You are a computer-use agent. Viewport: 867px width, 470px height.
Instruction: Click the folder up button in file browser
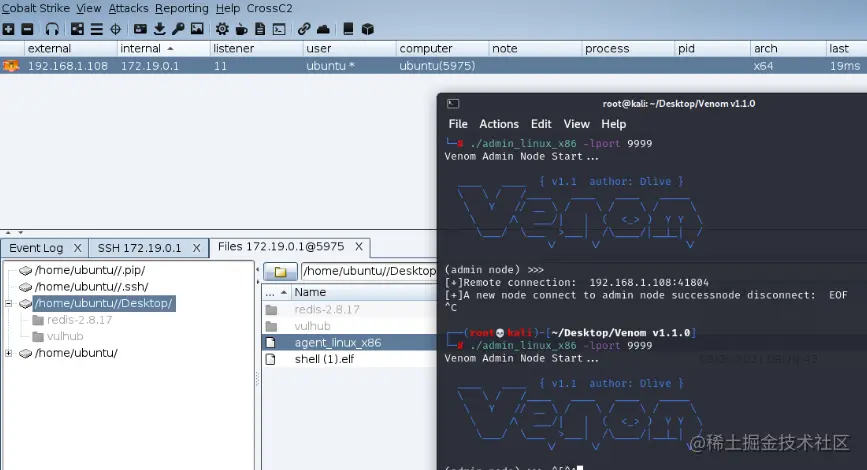[x=280, y=271]
